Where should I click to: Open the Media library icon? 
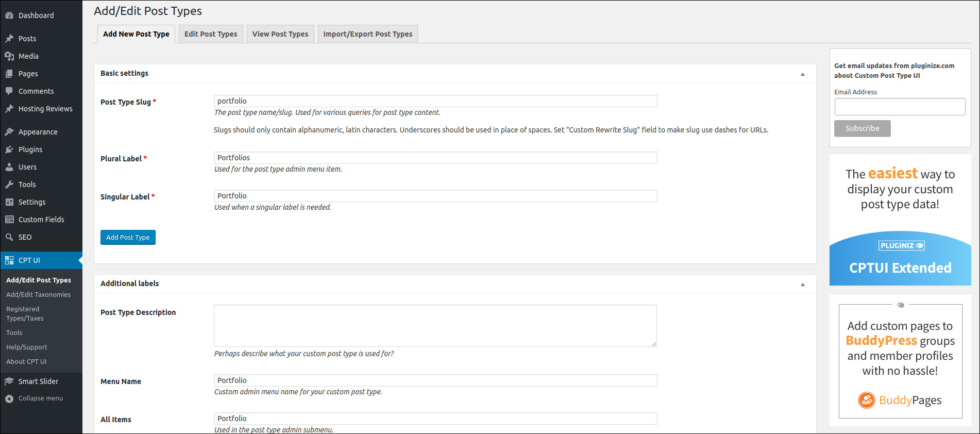point(9,56)
